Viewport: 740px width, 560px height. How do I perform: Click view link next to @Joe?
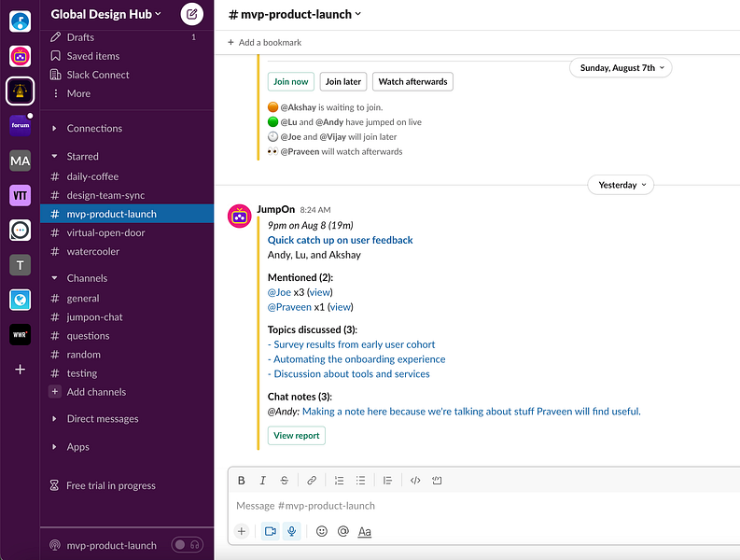pyautogui.click(x=319, y=292)
